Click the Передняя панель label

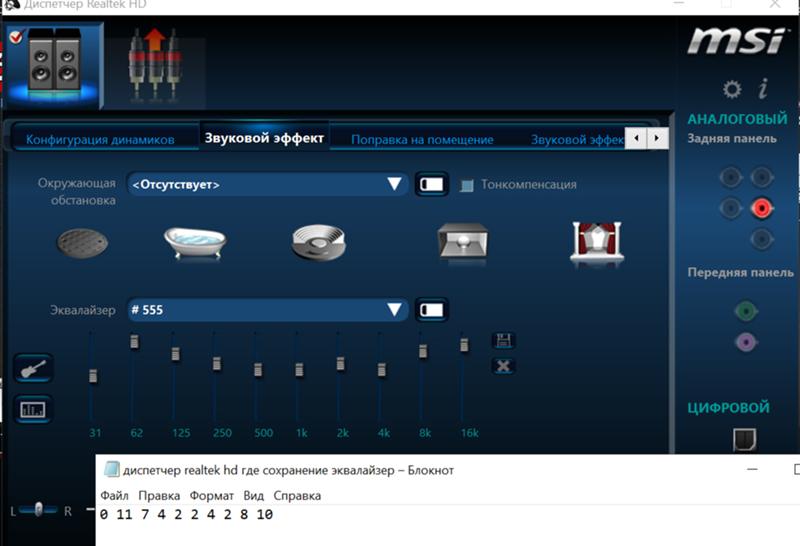[x=741, y=272]
